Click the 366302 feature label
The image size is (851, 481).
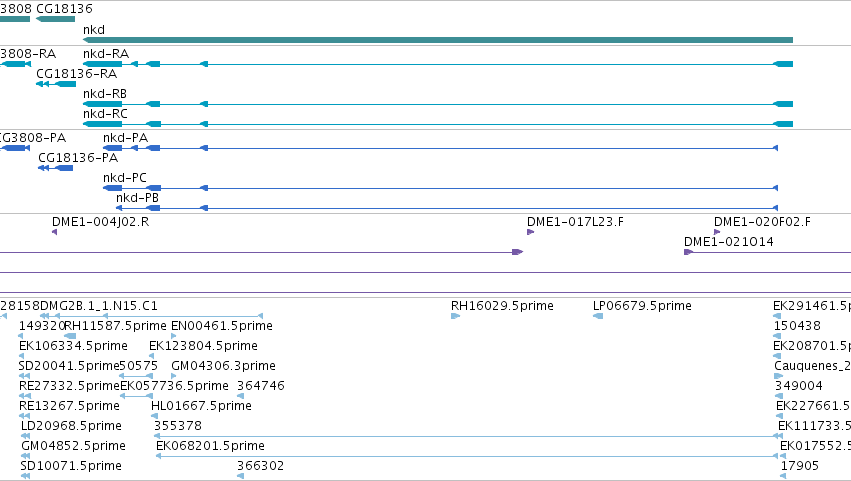[261, 467]
